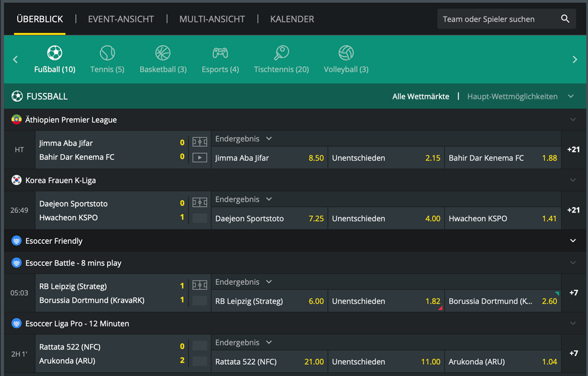The height and width of the screenshot is (376, 588).
Task: Go to previous sports with left arrow
Action: tap(15, 59)
